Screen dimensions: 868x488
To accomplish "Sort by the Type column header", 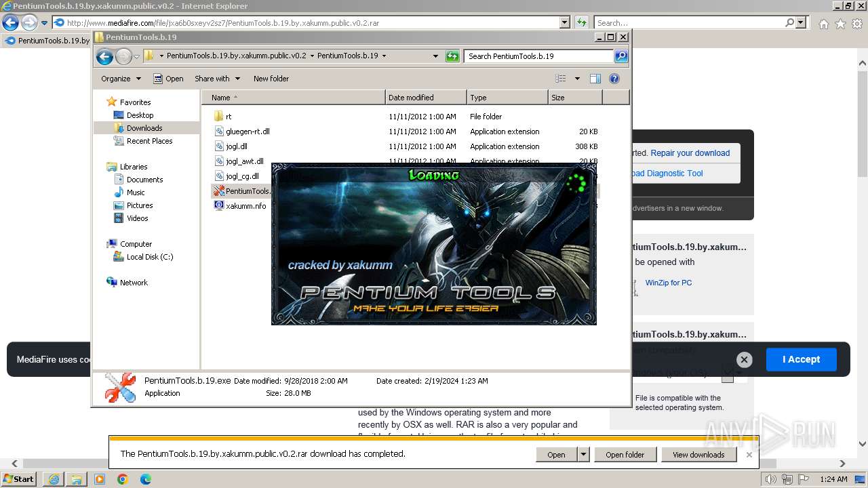I will pyautogui.click(x=507, y=98).
